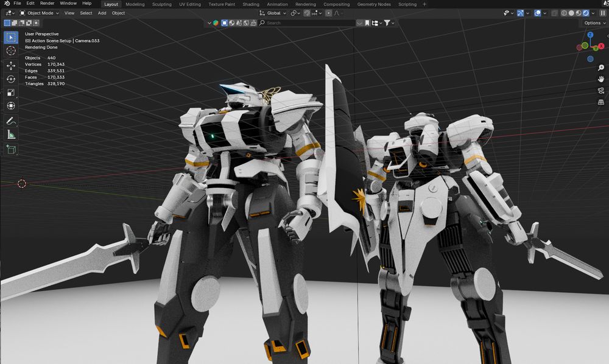The image size is (609, 364).
Task: Click the Add menu in the viewport header
Action: pyautogui.click(x=102, y=13)
